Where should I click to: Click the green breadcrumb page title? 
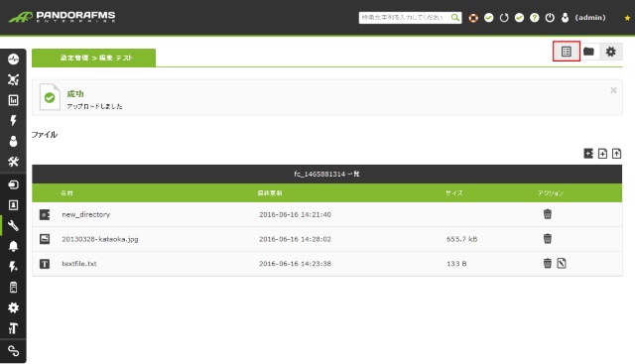coord(93,58)
